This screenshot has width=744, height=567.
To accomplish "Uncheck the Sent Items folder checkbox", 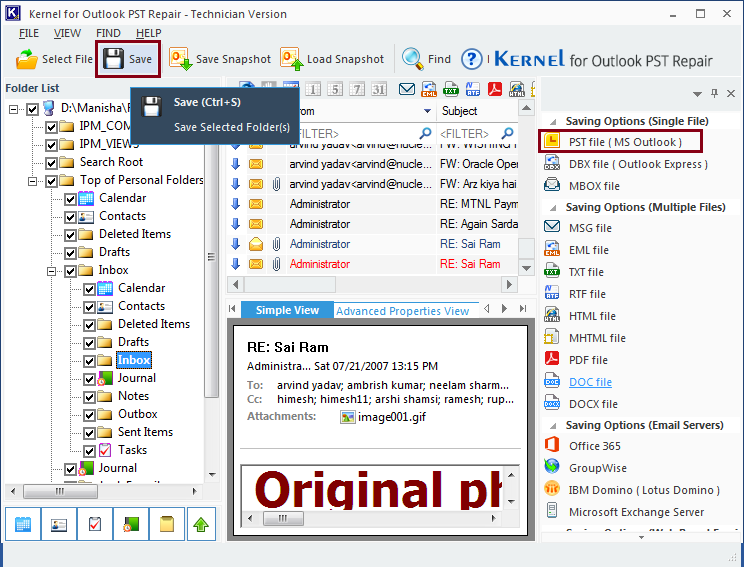I will (x=89, y=433).
